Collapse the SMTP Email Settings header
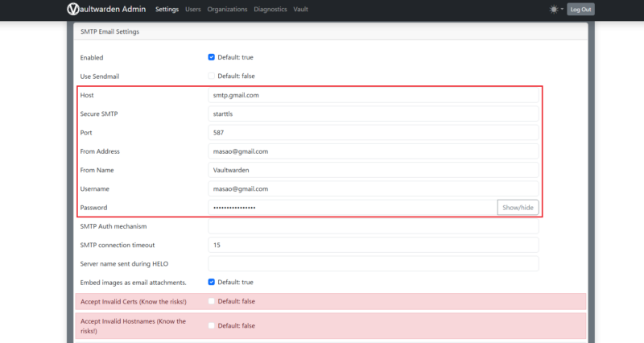 (x=331, y=31)
